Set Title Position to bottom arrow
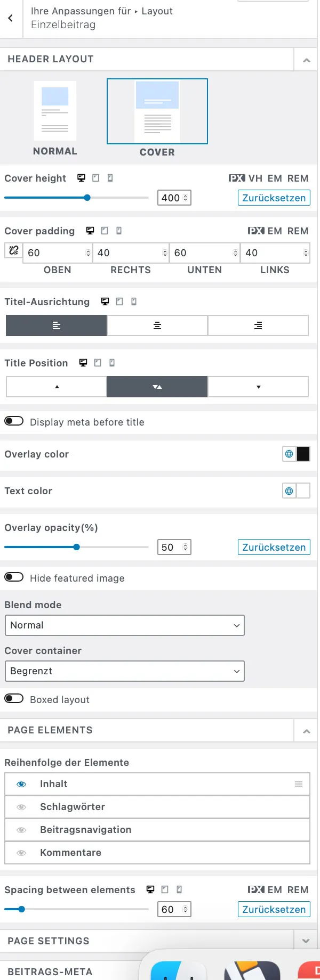320x980 pixels. coord(258,387)
